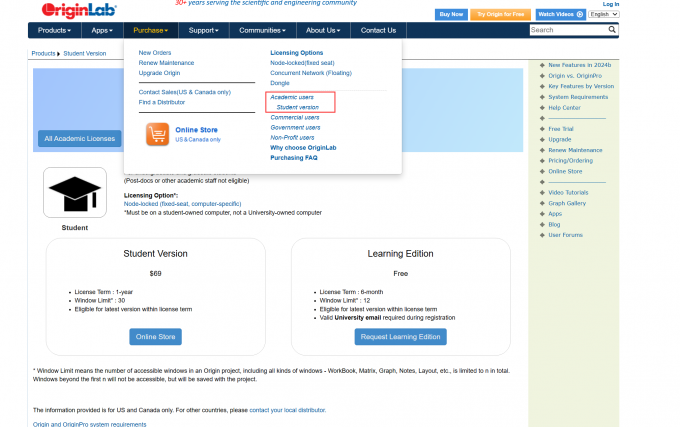Image resolution: width=680 pixels, height=427 pixels.
Task: Select Upgrade Origin menu entry
Action: pos(159,73)
